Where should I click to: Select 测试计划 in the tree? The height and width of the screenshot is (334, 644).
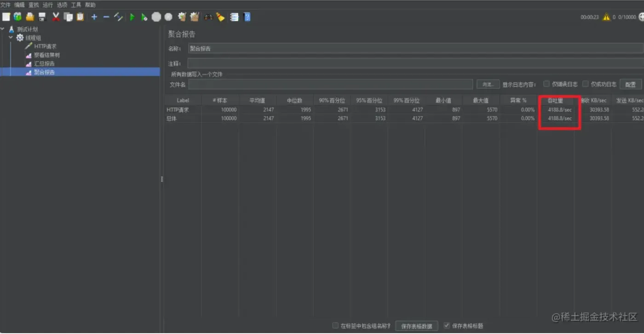pyautogui.click(x=28, y=29)
